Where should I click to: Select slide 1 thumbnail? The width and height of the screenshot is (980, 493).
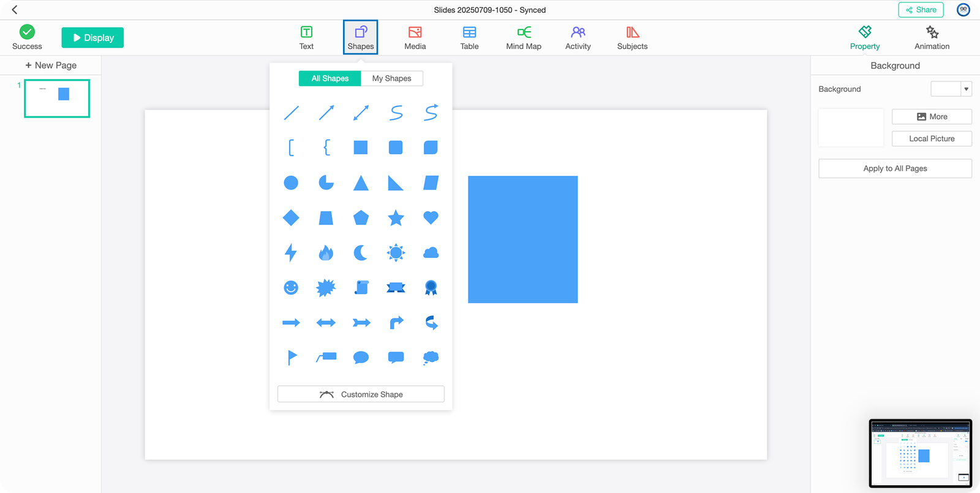57,98
